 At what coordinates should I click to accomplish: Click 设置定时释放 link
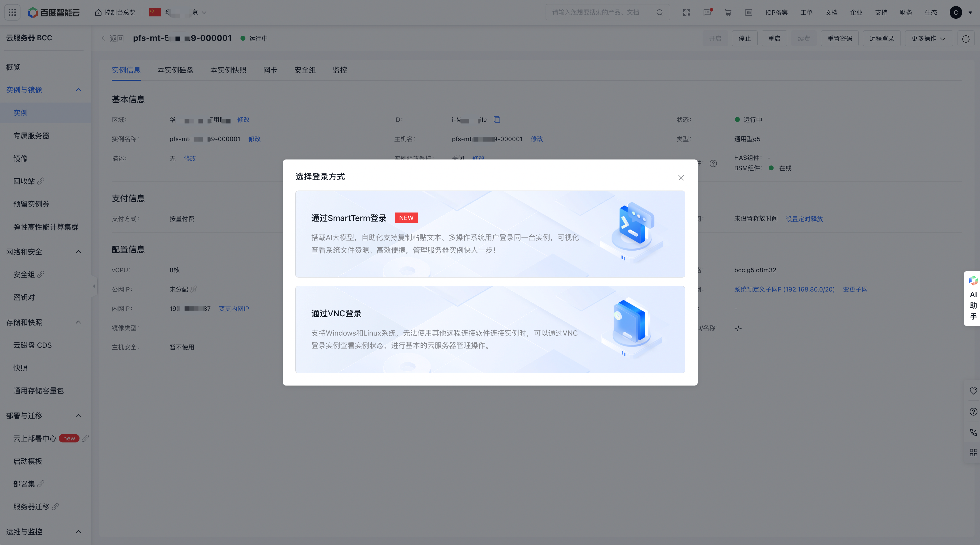tap(804, 219)
